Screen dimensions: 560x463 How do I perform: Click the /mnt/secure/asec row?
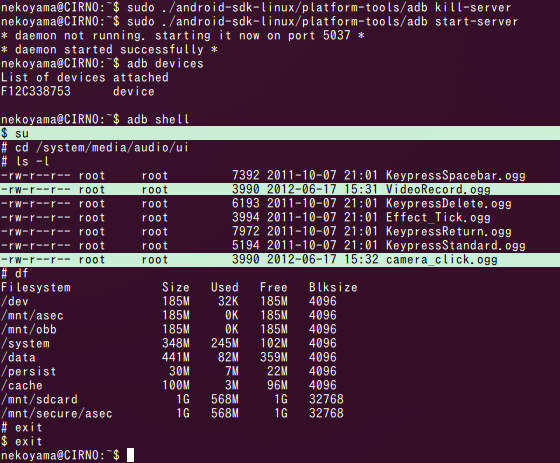[172, 413]
